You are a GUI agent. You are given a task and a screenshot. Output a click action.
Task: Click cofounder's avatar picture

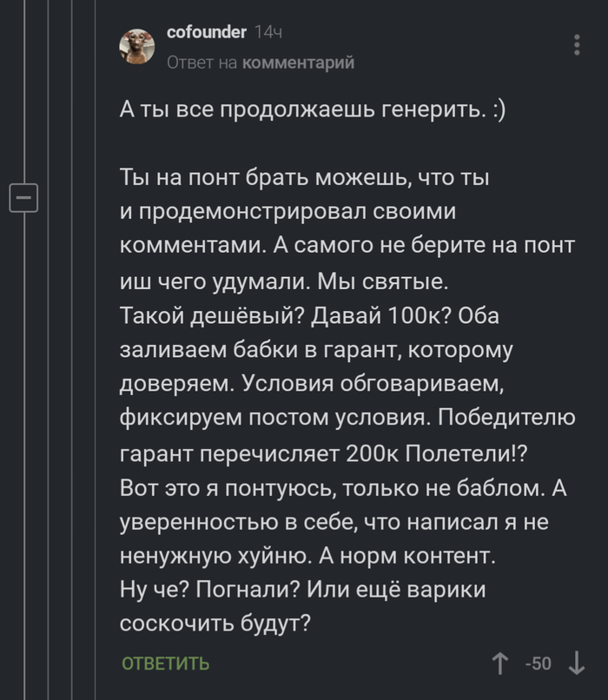tap(138, 44)
